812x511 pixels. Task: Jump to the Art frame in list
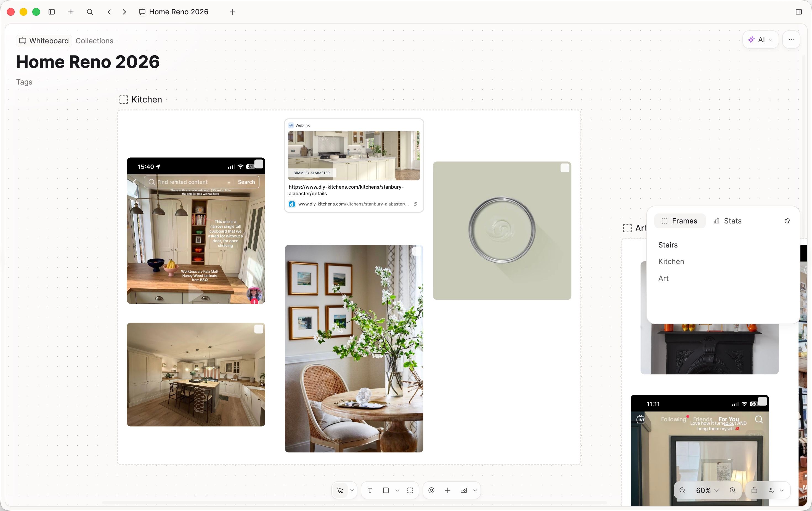tap(663, 278)
